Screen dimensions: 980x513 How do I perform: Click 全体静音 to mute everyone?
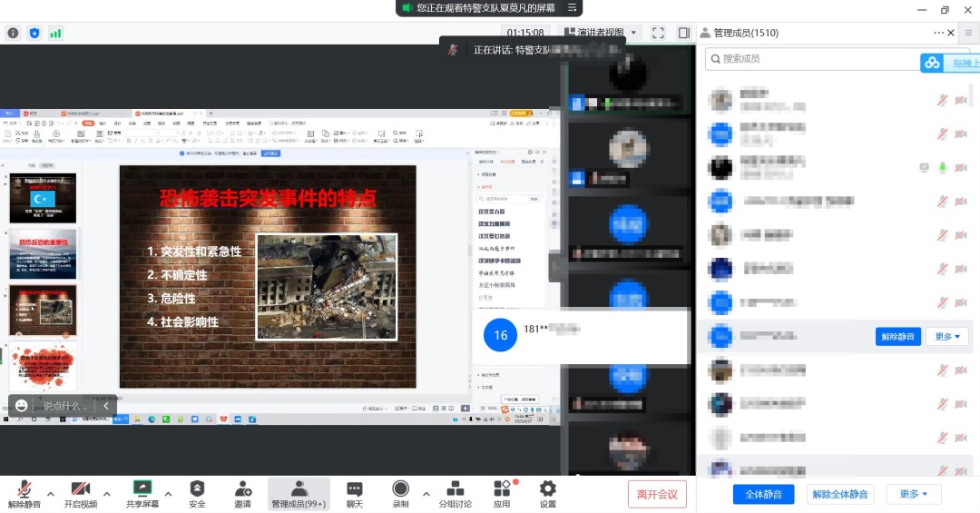[x=763, y=494]
